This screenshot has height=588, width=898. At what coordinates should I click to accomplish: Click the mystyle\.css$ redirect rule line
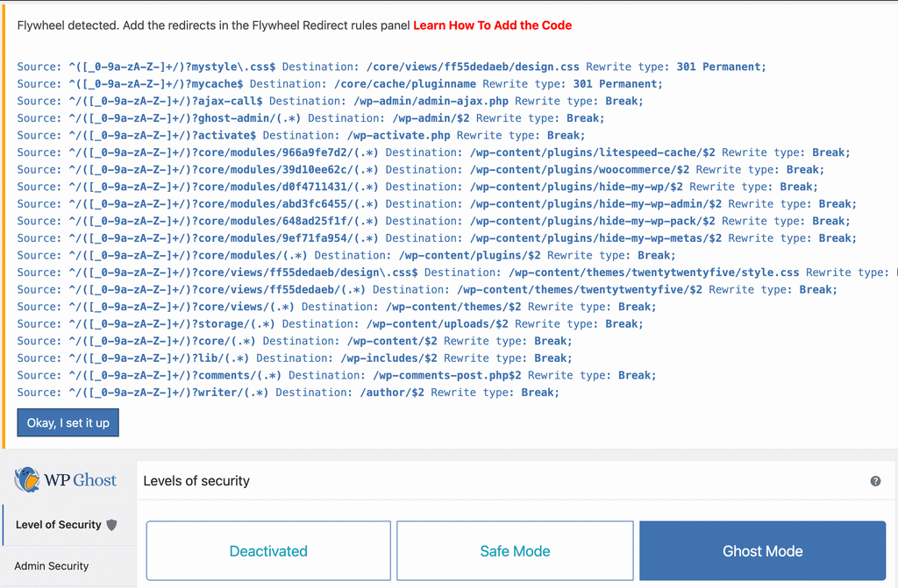(391, 67)
